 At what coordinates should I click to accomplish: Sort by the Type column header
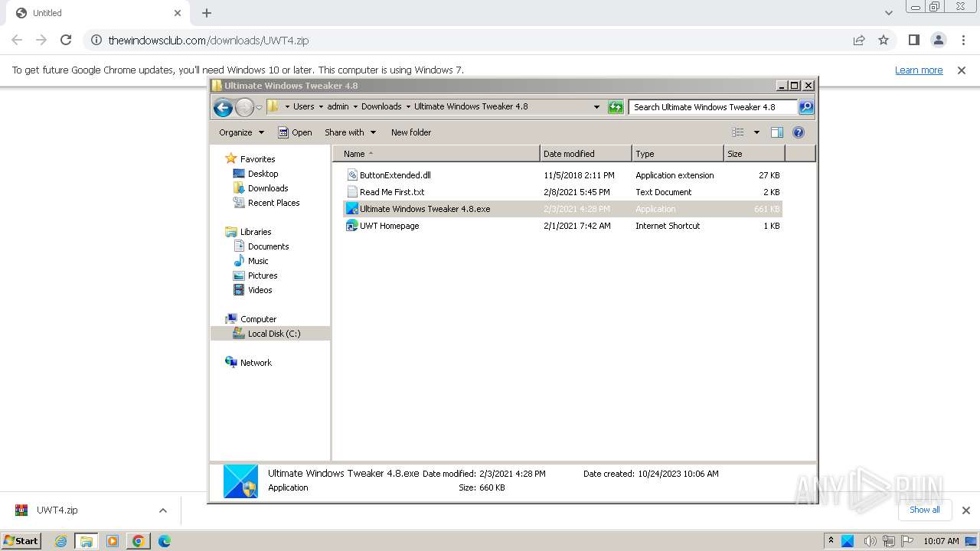pos(678,154)
